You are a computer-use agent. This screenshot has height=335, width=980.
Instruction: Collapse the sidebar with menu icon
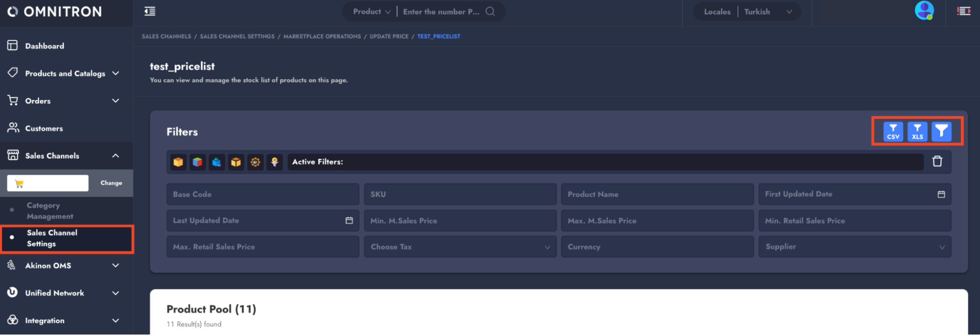pos(150,11)
